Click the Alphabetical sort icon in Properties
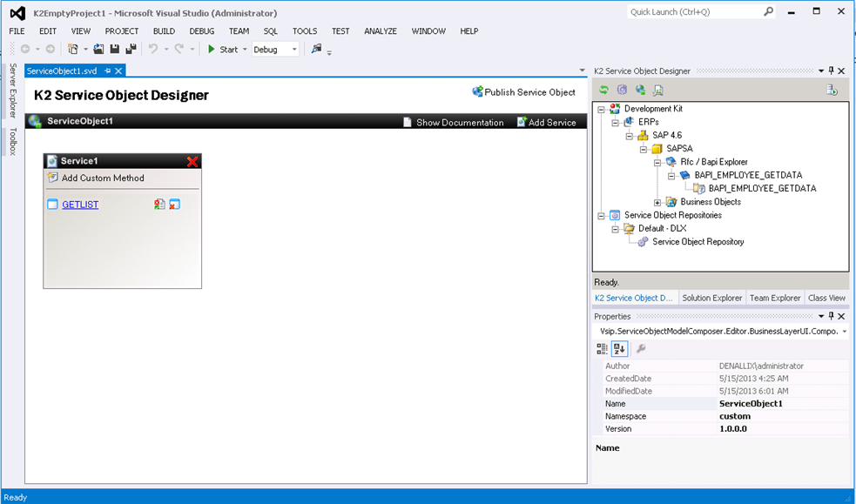The image size is (856, 504). 620,348
